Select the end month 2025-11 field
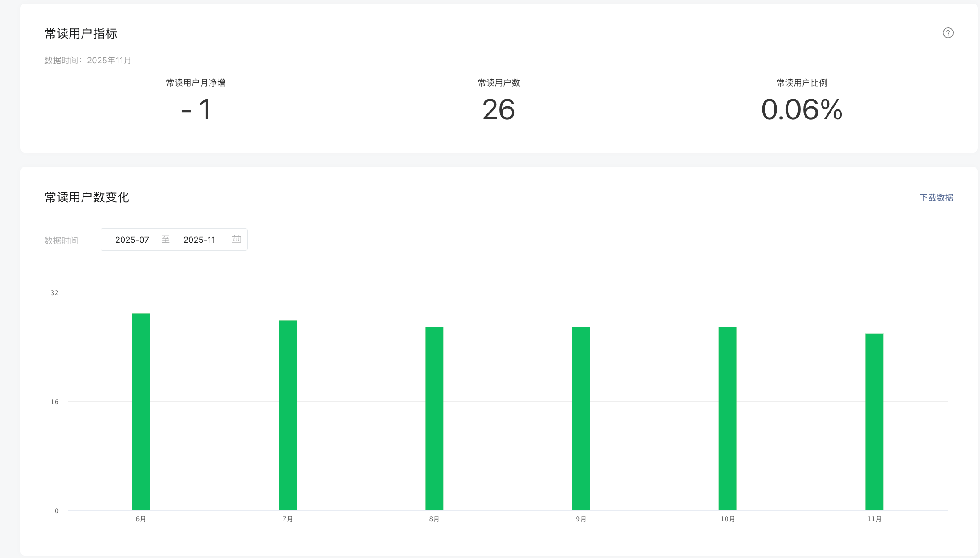This screenshot has width=980, height=558. (x=199, y=240)
